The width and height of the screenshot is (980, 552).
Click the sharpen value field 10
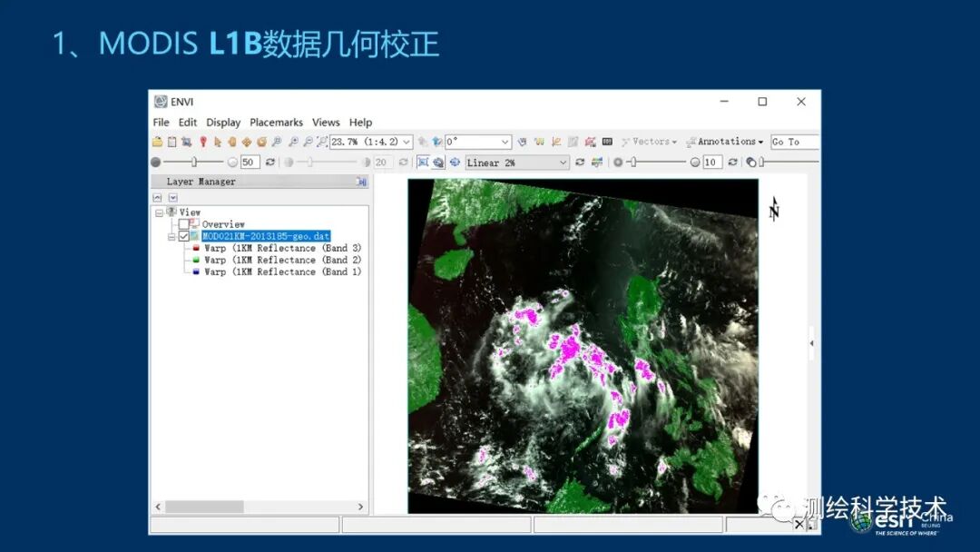[x=712, y=162]
